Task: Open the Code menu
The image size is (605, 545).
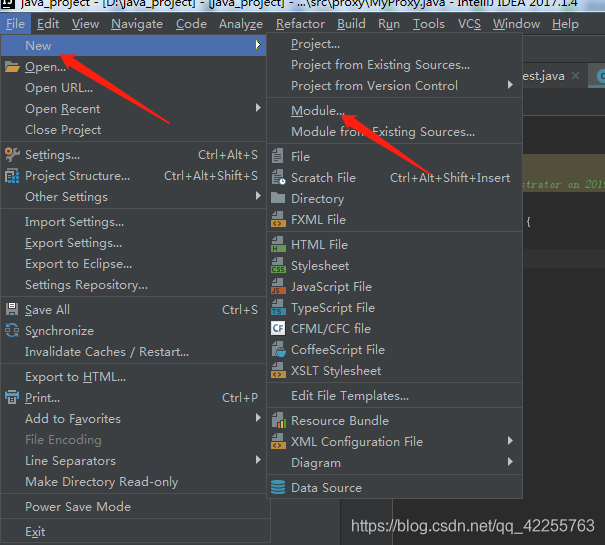Action: pos(191,24)
